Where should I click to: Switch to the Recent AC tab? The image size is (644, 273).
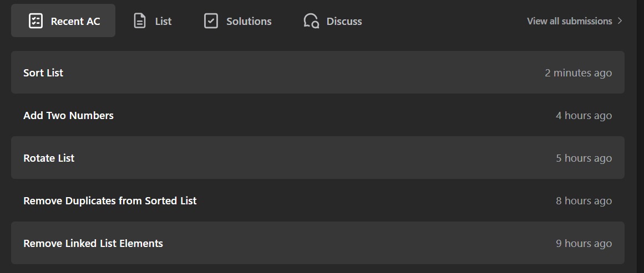[63, 21]
